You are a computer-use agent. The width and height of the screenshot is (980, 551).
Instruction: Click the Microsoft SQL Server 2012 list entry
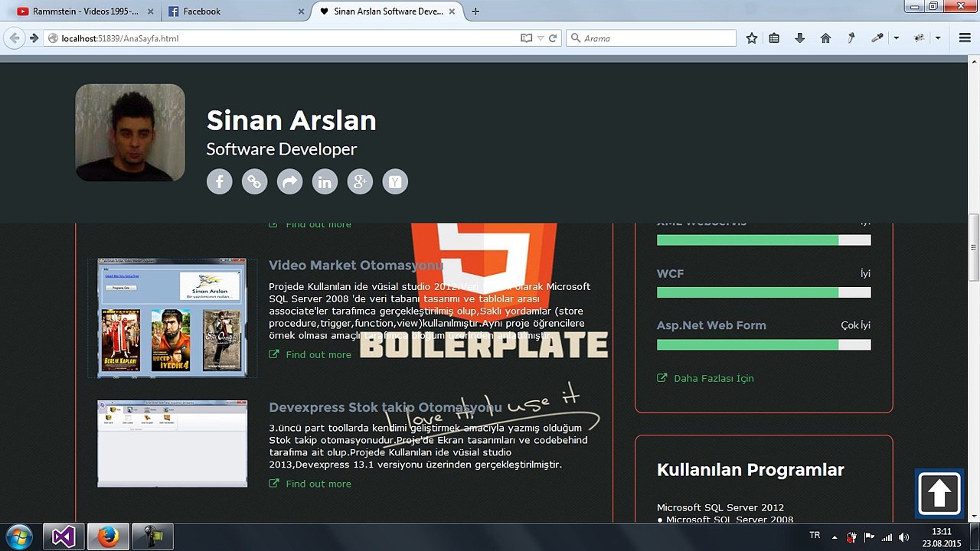click(x=720, y=507)
